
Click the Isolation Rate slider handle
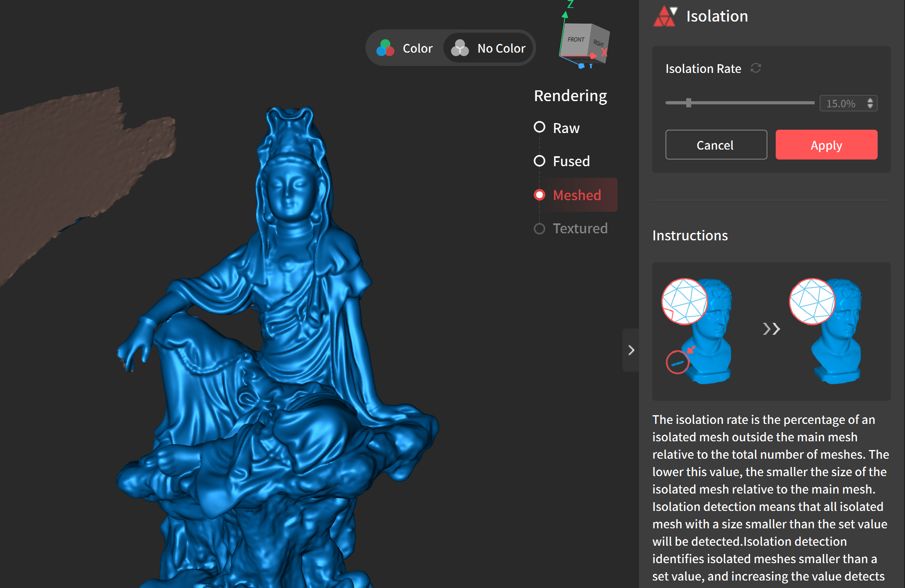click(688, 103)
